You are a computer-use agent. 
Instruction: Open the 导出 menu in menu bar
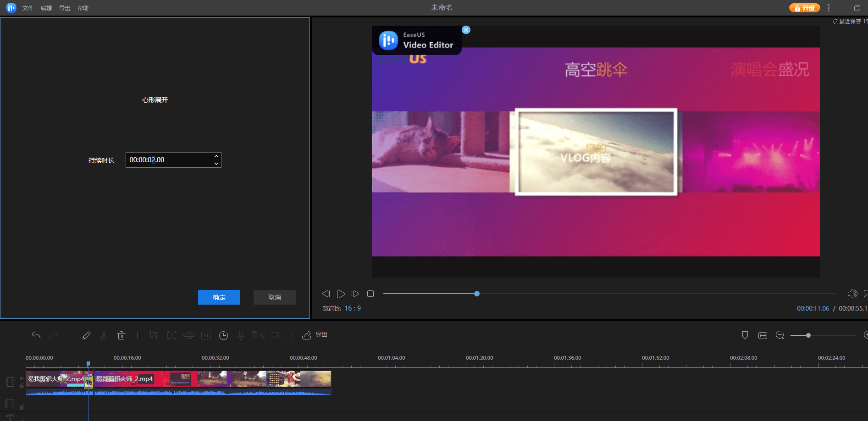tap(65, 8)
